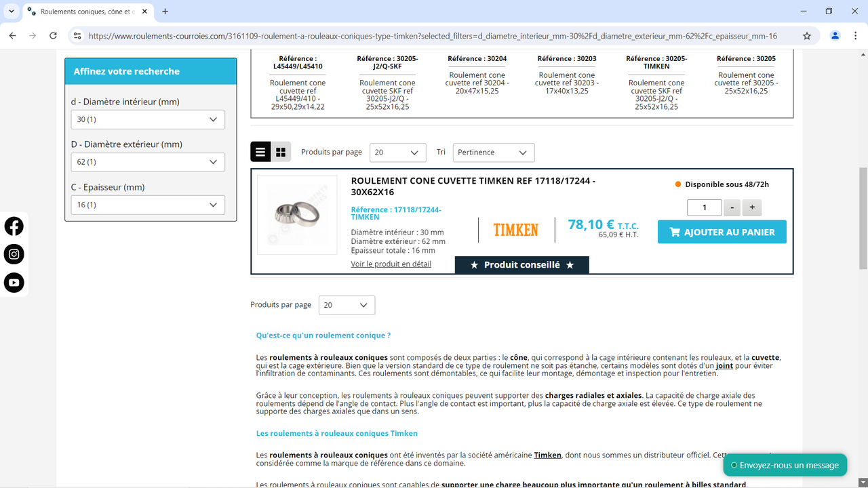Click Epaisseur totale : 16 mm text
868x488 pixels.
coord(393,250)
